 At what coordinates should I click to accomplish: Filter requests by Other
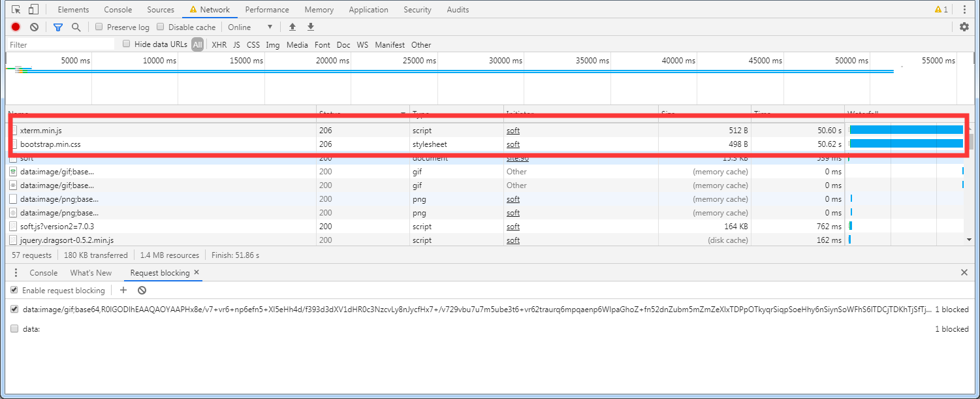point(421,44)
